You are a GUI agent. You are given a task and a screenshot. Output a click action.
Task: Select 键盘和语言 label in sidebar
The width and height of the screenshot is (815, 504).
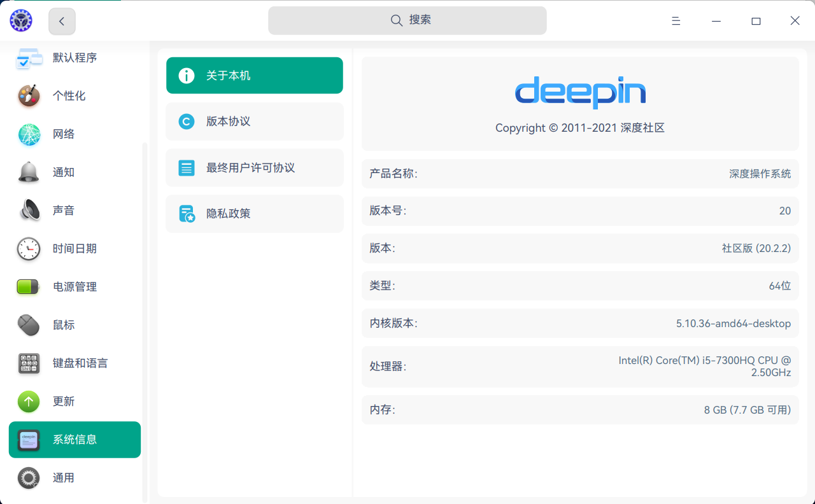(80, 363)
